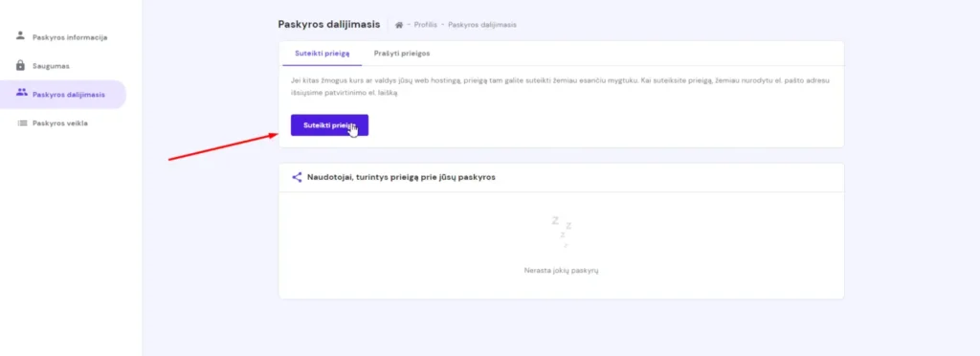Click the people icon beside Paskyros dalijimasis
The image size is (980, 356).
[22, 93]
